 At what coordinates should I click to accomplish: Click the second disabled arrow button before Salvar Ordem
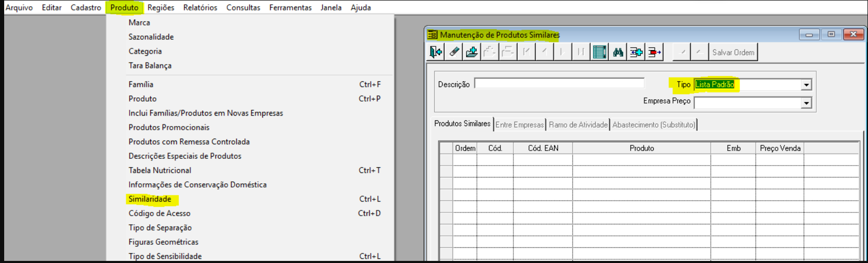700,52
